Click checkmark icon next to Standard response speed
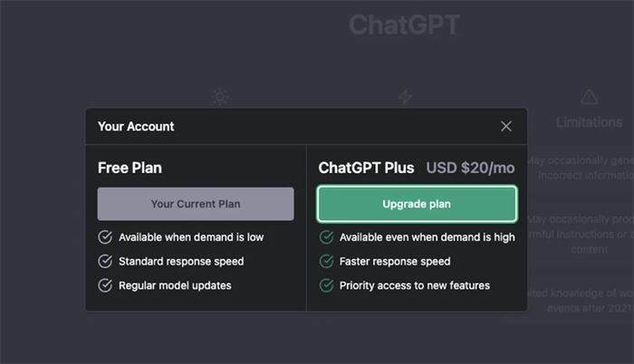This screenshot has height=364, width=634. click(x=105, y=262)
